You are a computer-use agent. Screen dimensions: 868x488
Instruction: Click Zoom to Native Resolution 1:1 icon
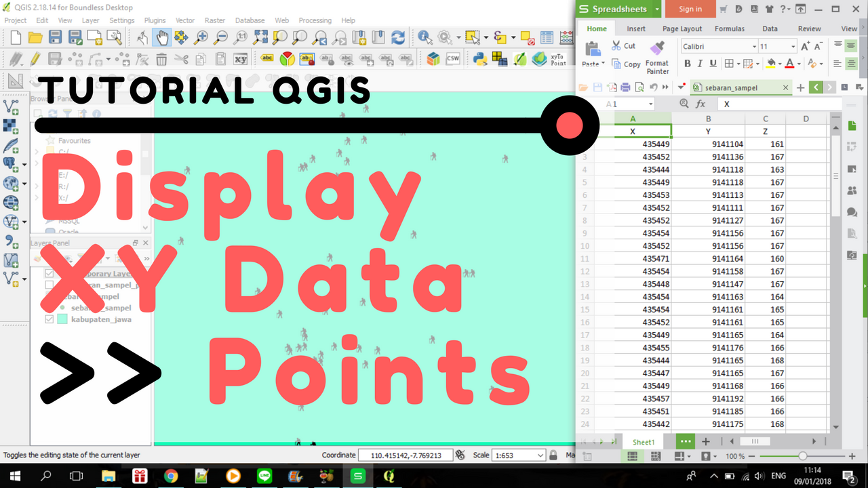click(x=240, y=37)
